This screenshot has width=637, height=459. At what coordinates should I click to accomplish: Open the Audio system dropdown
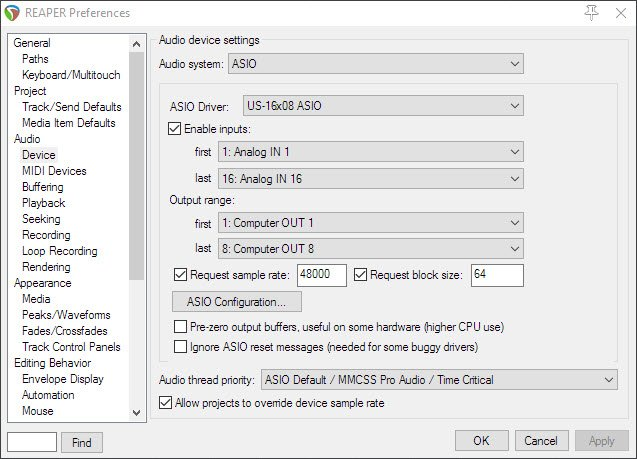coord(376,64)
